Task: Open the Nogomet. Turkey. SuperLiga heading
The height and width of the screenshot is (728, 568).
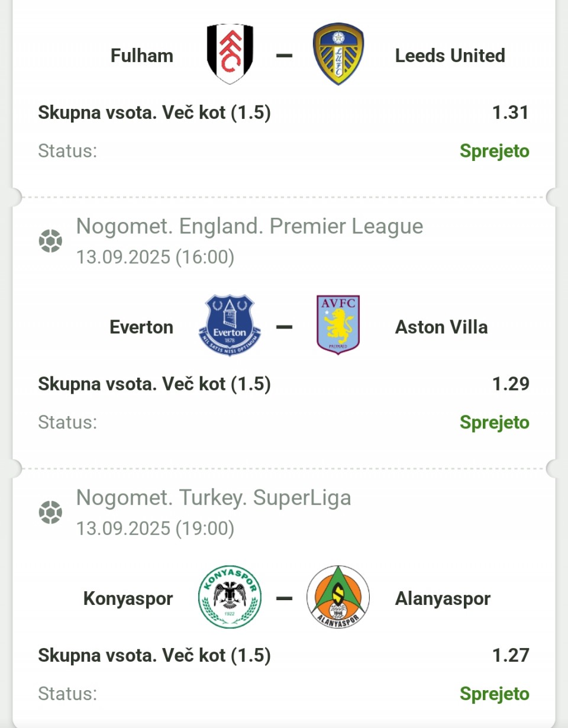Action: click(214, 498)
